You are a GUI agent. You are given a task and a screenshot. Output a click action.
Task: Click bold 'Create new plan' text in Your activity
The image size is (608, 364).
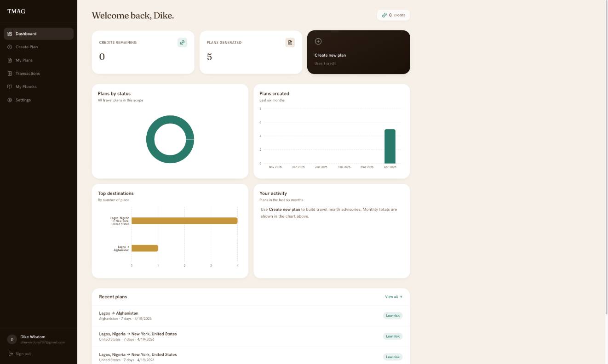pyautogui.click(x=284, y=210)
